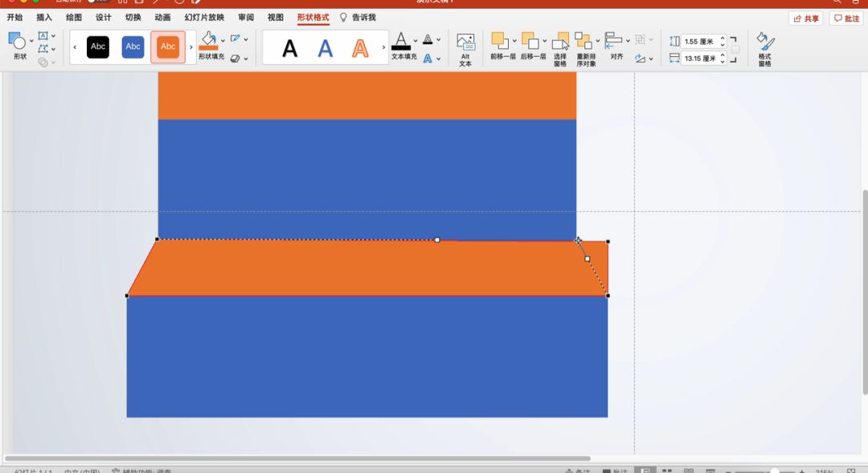Click the 批注 comments button
868x473 pixels.
tap(846, 18)
